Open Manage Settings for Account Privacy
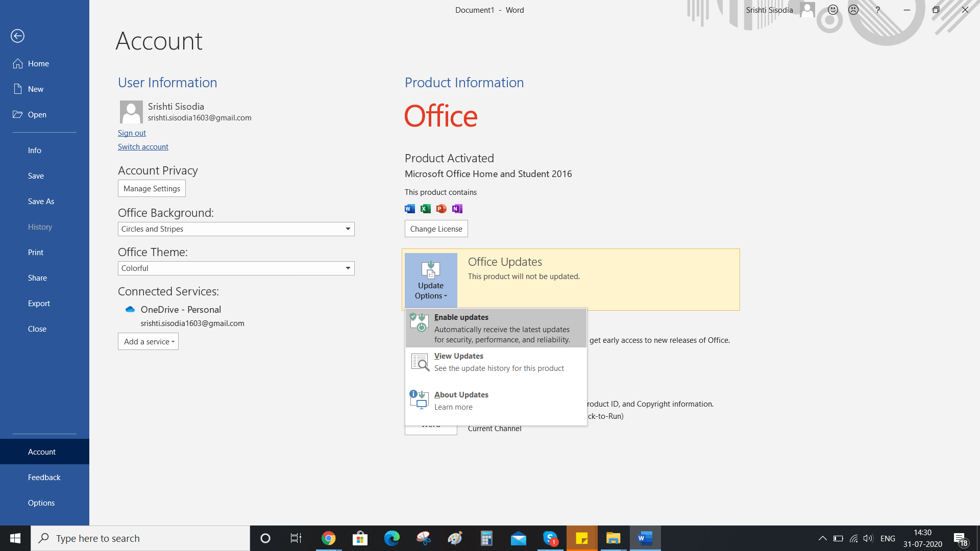980x551 pixels. click(151, 188)
